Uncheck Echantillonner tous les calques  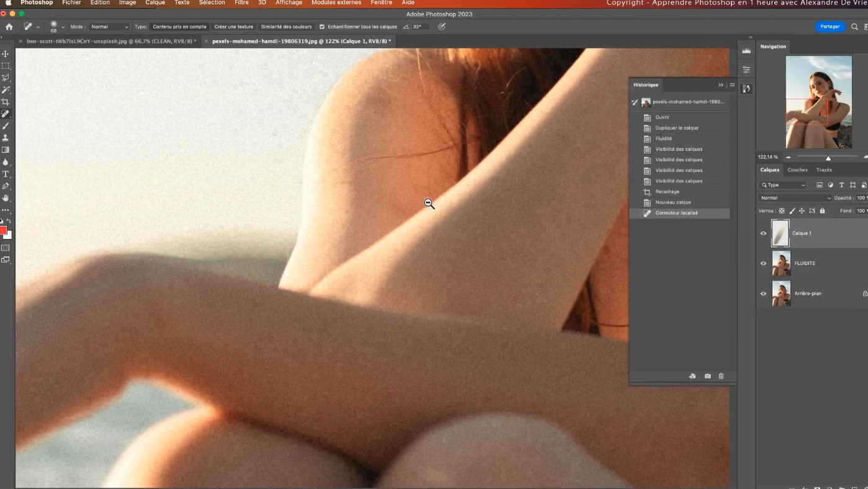click(322, 27)
